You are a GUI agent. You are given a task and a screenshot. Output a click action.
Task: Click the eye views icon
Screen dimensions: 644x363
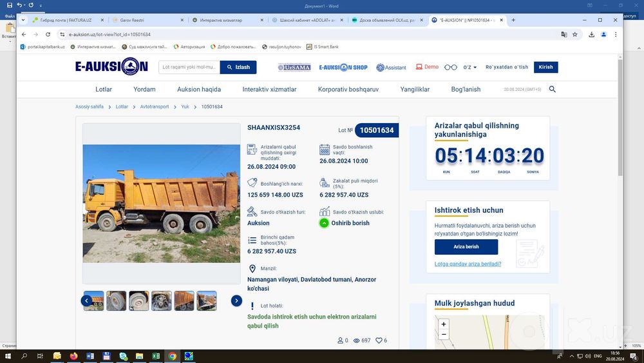point(357,340)
